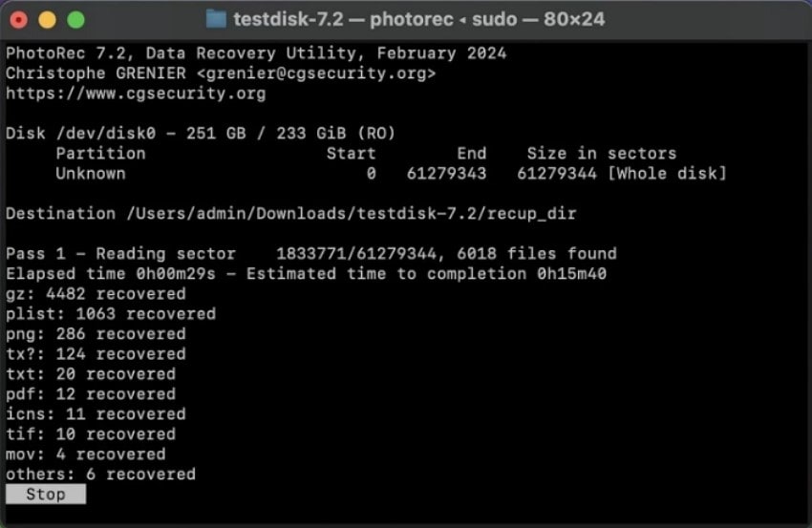Click the Pass 1 reading sector line
The image size is (812, 528).
[310, 254]
